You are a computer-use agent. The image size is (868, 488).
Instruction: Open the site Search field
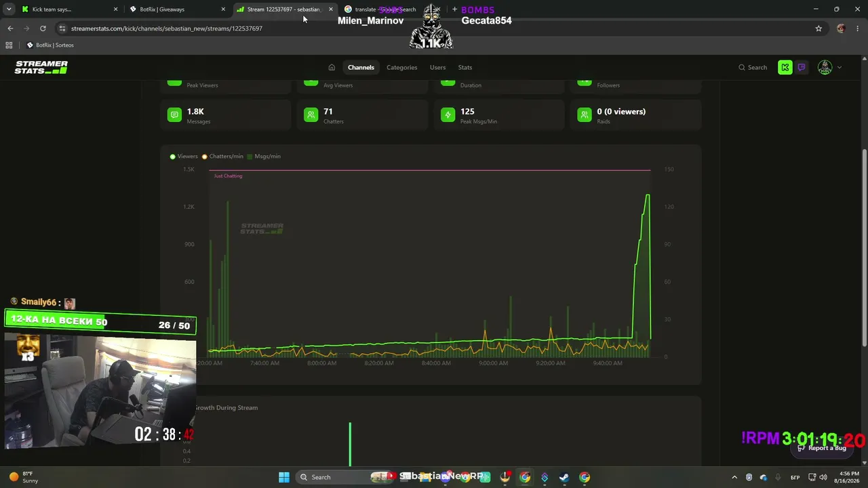pos(753,67)
